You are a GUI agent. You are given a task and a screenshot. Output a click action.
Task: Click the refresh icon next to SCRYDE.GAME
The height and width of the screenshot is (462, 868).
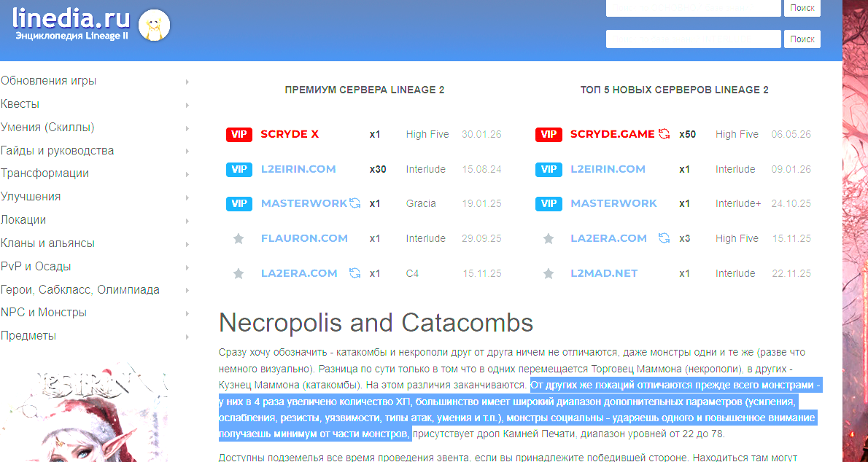(x=664, y=134)
